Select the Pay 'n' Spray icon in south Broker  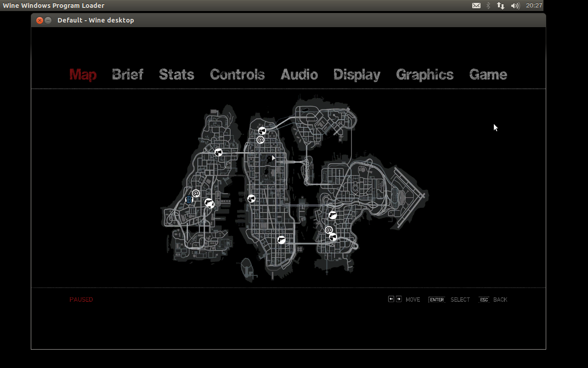[x=333, y=237]
